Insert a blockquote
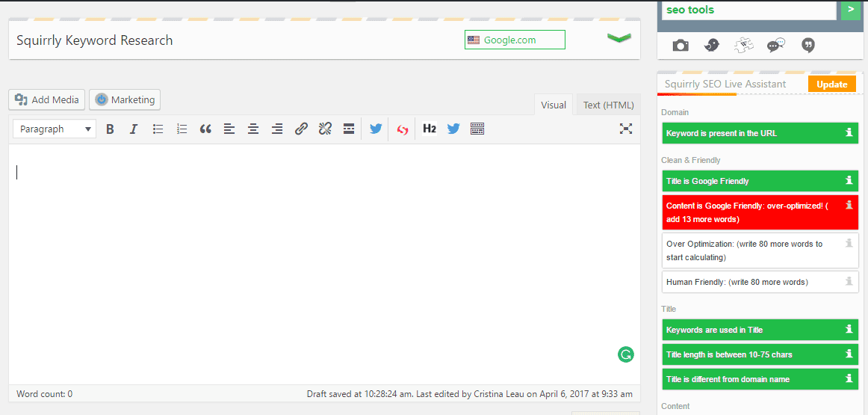 [x=205, y=129]
